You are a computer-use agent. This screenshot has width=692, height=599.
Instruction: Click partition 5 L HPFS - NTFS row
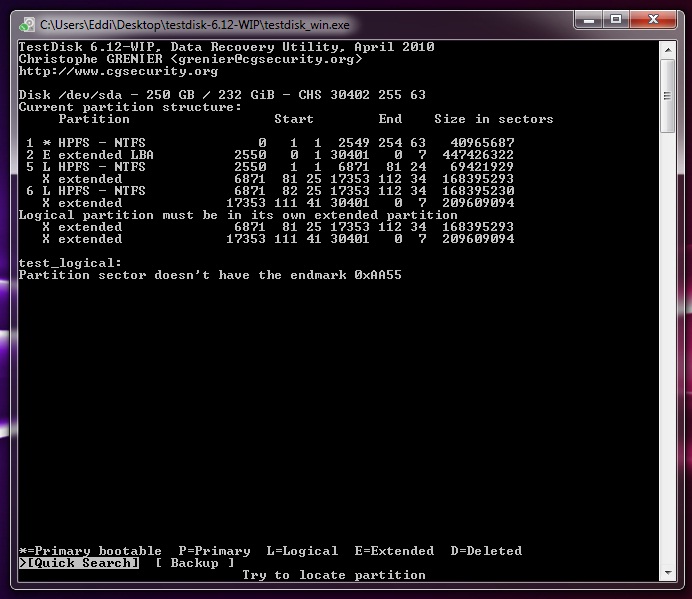pyautogui.click(x=267, y=167)
